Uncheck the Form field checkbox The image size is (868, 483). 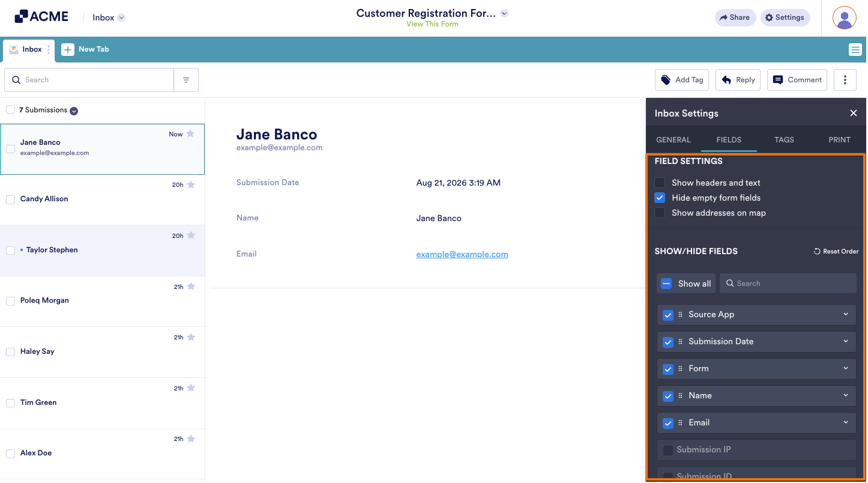(x=668, y=369)
